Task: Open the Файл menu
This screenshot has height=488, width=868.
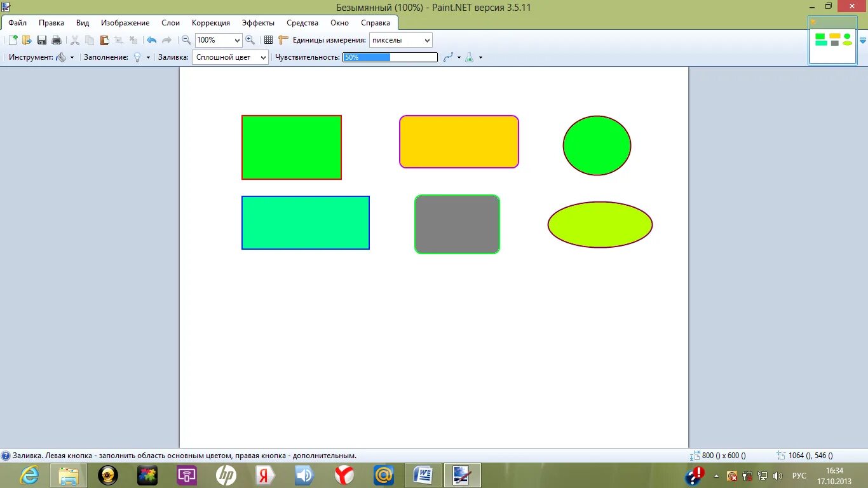Action: (17, 23)
